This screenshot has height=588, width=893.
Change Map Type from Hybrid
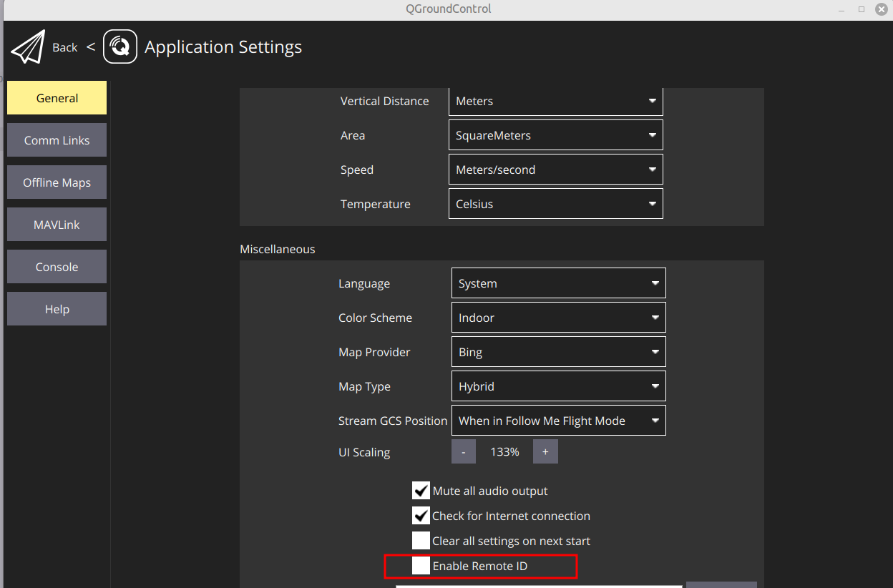pos(559,386)
